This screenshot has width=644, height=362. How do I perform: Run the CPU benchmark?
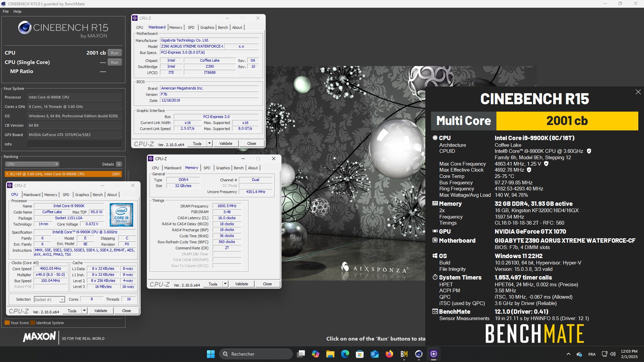click(114, 53)
